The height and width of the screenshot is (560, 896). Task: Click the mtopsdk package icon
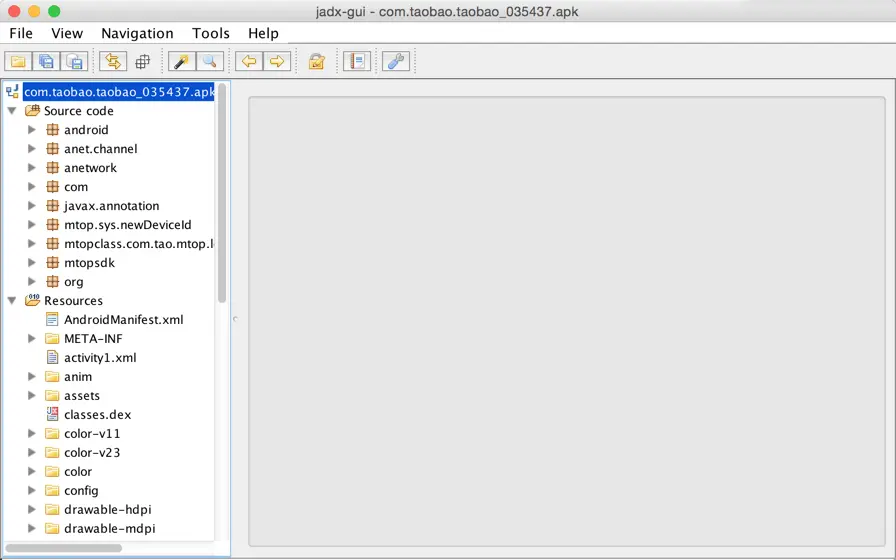[53, 263]
